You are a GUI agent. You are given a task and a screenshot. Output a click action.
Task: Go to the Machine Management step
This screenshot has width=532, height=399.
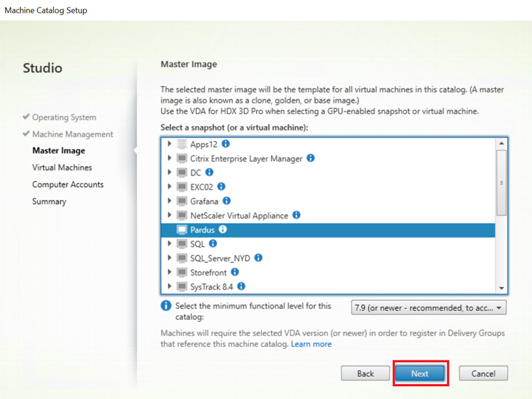click(73, 134)
